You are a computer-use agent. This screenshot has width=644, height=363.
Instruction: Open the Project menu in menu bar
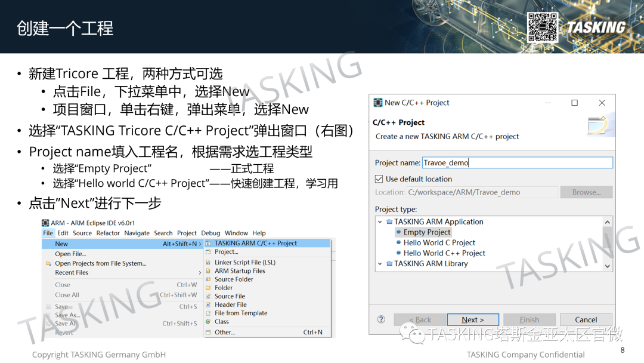click(x=187, y=233)
